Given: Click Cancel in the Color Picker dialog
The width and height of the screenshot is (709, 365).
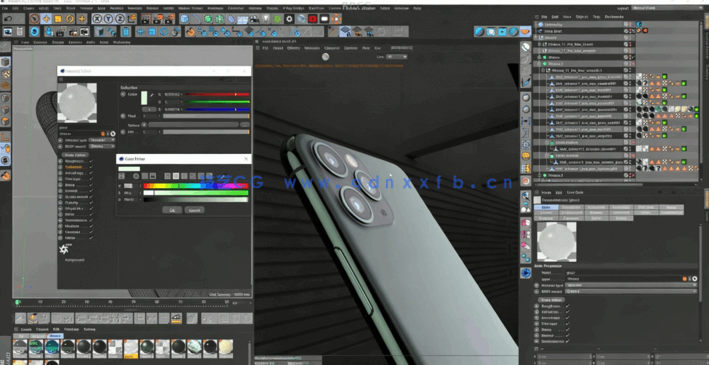Looking at the screenshot, I should coord(194,210).
